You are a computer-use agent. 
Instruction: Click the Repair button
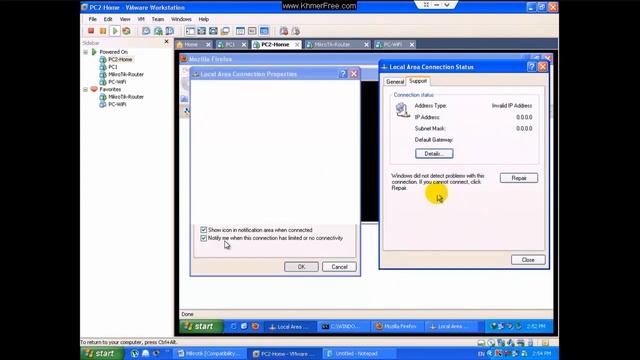(519, 178)
